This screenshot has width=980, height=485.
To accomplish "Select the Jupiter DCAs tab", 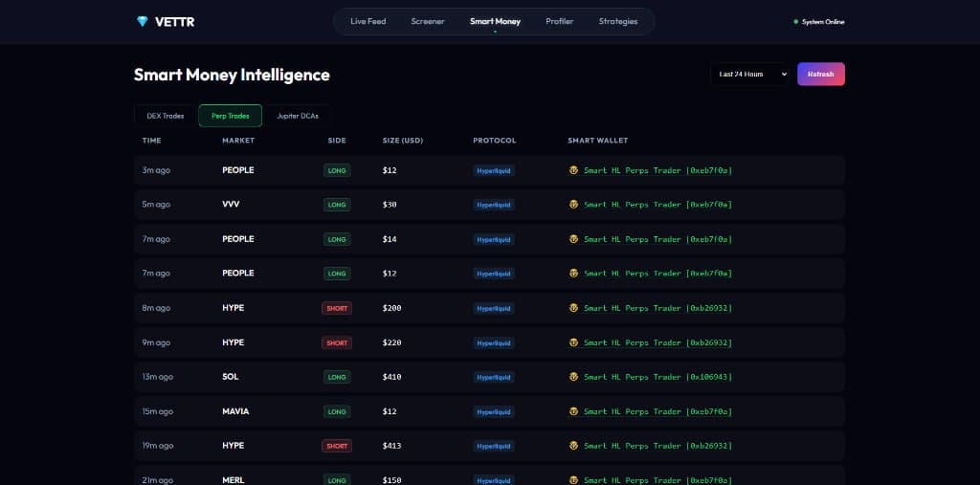I will (298, 116).
